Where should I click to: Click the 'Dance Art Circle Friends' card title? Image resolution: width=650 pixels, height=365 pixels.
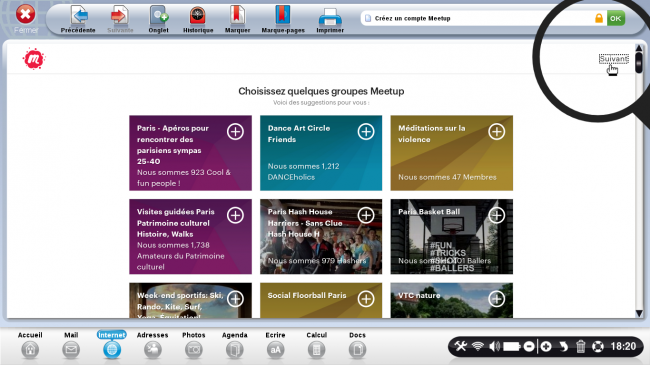(299, 134)
